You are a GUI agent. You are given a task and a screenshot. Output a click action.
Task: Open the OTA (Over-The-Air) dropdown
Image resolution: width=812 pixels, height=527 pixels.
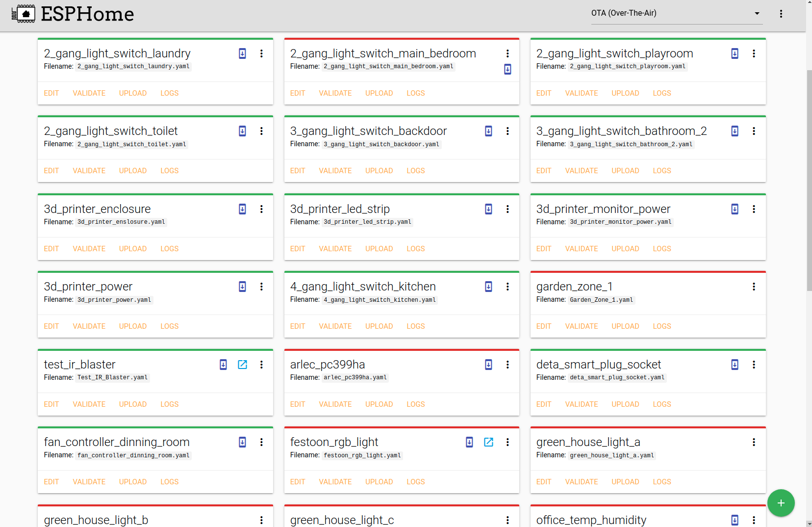point(676,13)
